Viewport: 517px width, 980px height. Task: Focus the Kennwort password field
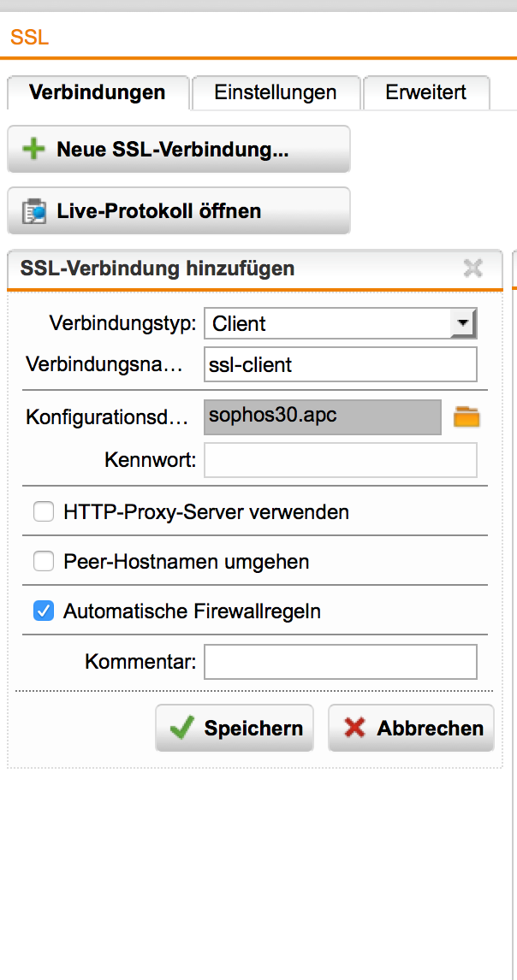[x=340, y=460]
